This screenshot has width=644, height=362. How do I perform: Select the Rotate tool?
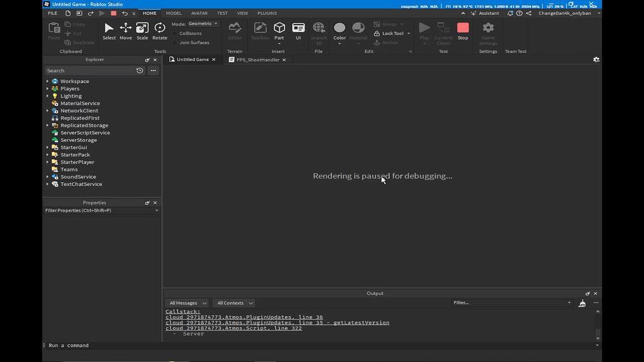coord(159,31)
